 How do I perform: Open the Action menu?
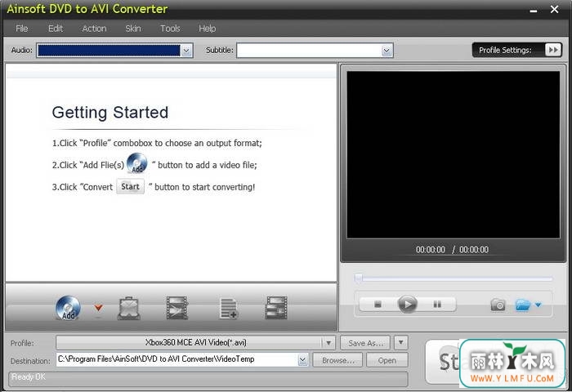click(x=94, y=29)
